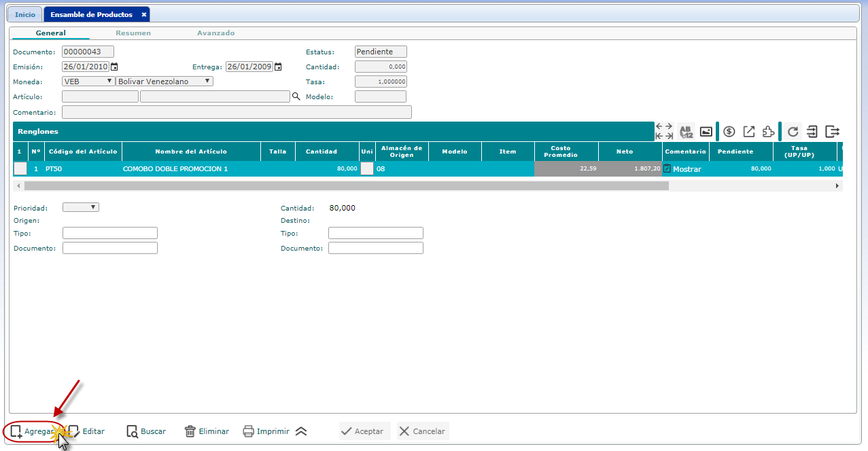Click the column width arrows icon
This screenshot has height=451, width=868.
pyautogui.click(x=664, y=131)
